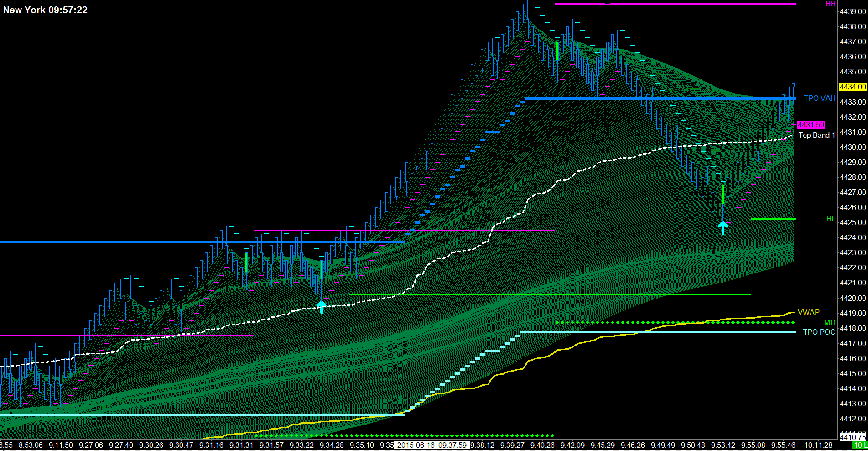The image size is (868, 451).
Task: Click the 9:31:16 time axis label
Action: point(211,445)
